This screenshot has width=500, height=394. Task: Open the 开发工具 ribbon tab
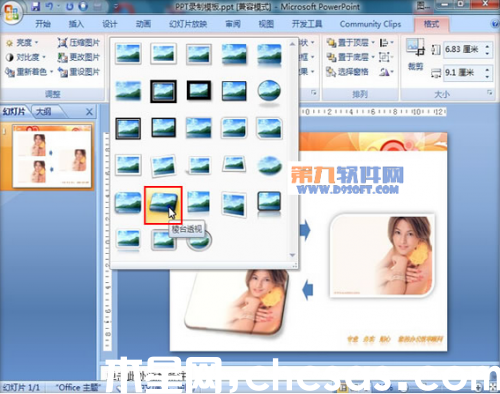click(x=307, y=24)
